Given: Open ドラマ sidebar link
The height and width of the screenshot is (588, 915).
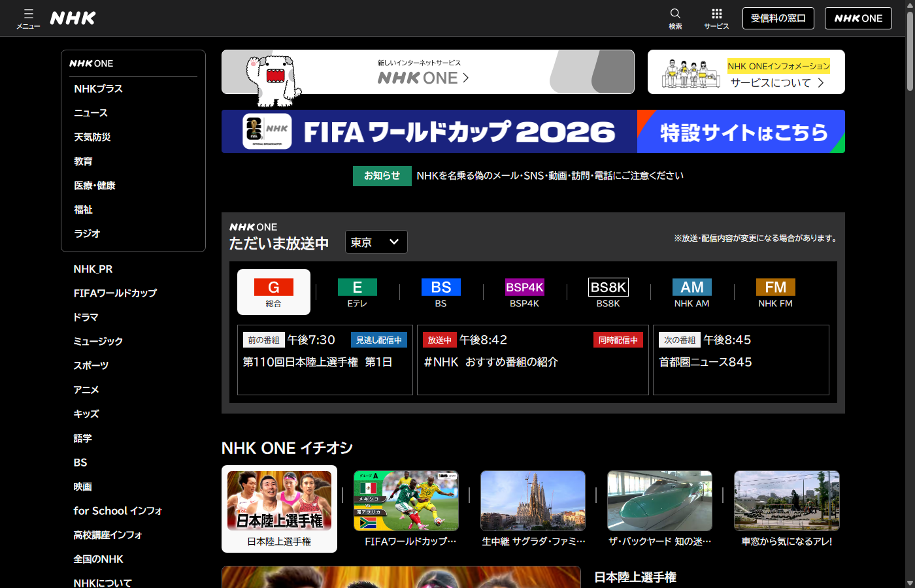Looking at the screenshot, I should pyautogui.click(x=86, y=318).
